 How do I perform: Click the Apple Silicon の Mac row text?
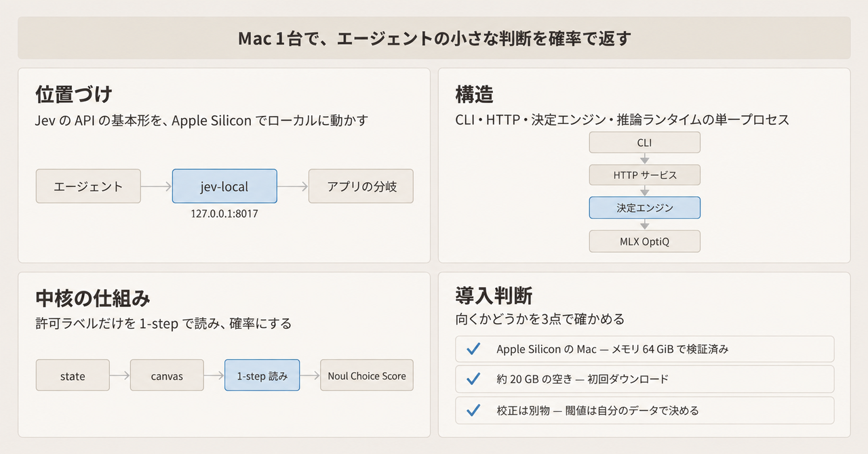coord(612,349)
